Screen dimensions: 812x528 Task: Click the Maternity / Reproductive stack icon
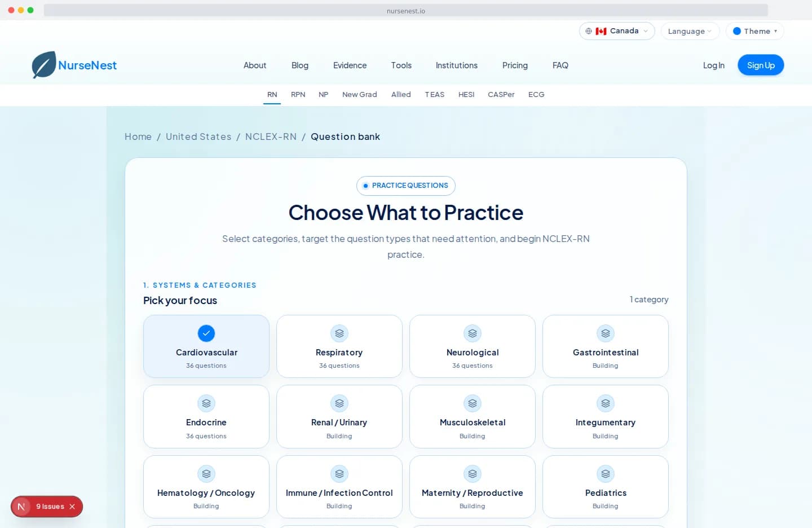[473, 474]
